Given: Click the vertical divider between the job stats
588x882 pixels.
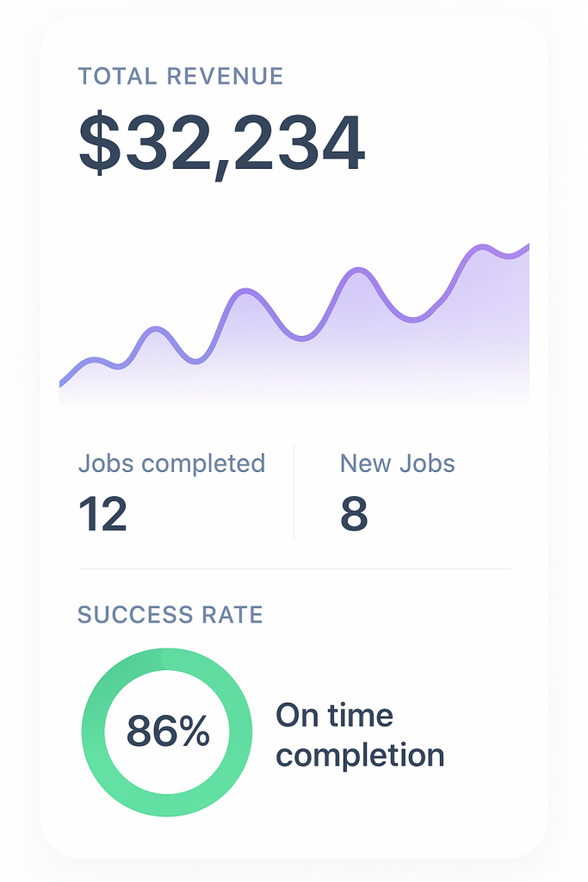Looking at the screenshot, I should tap(294, 491).
